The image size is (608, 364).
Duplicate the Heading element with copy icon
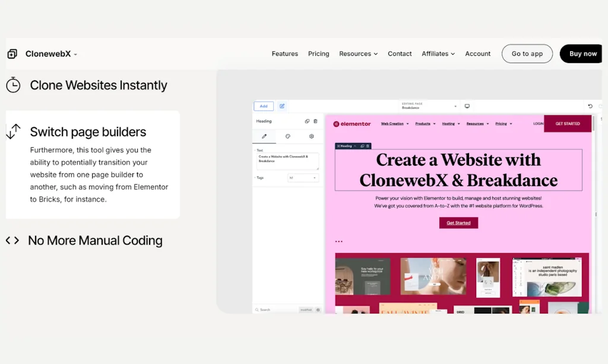(308, 121)
